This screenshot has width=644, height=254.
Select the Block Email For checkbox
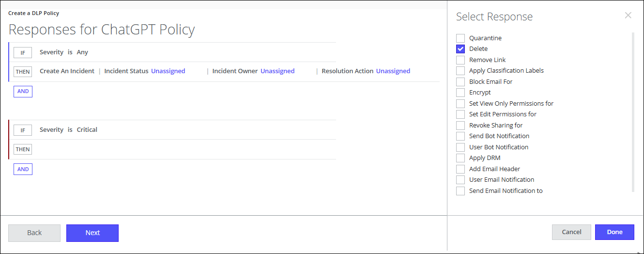point(460,82)
